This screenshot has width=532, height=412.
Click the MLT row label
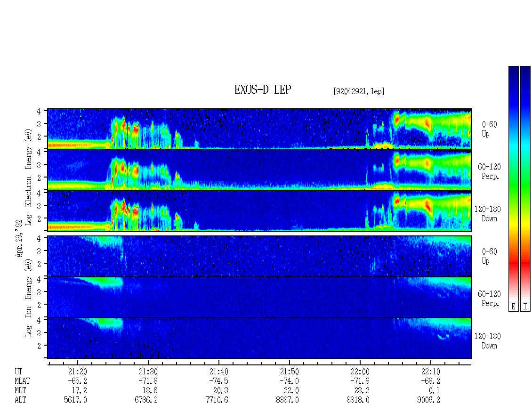[20, 391]
